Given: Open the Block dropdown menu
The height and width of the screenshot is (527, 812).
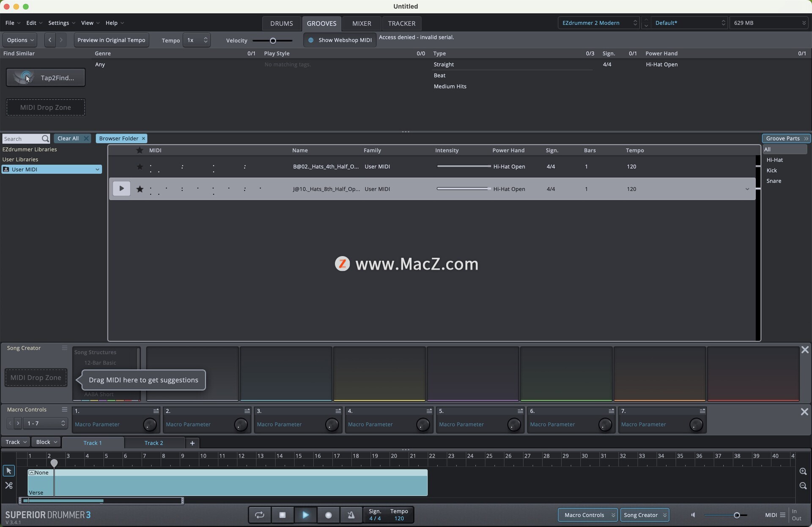Looking at the screenshot, I should coord(47,442).
